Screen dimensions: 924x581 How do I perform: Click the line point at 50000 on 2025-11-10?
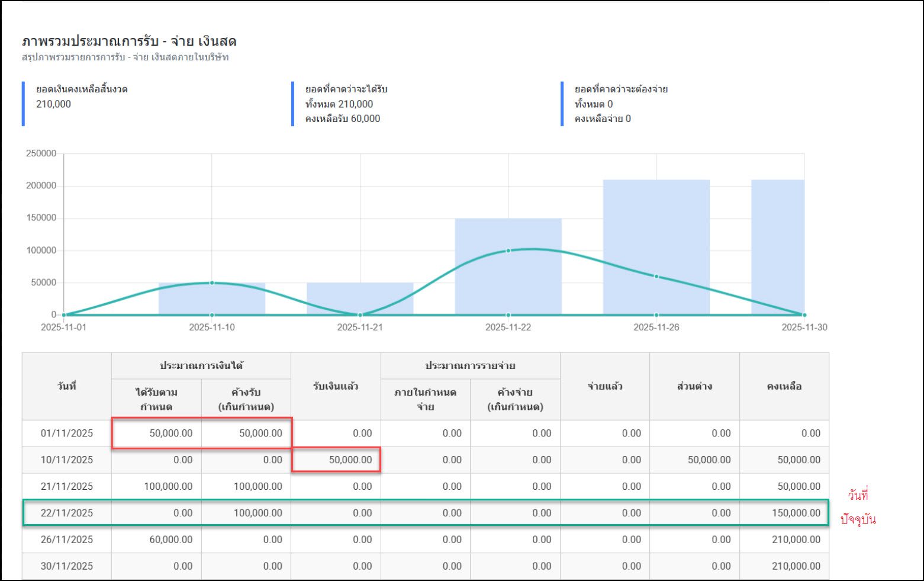pos(212,283)
